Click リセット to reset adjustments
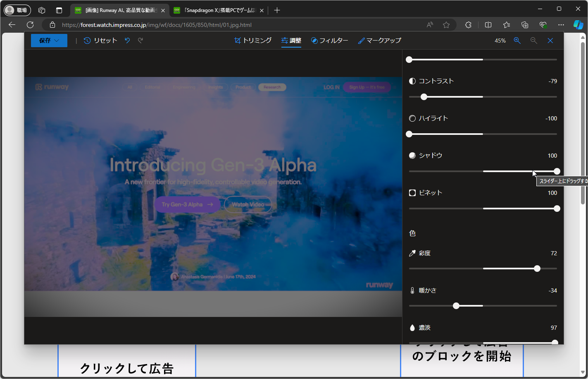The image size is (588, 379). 100,41
